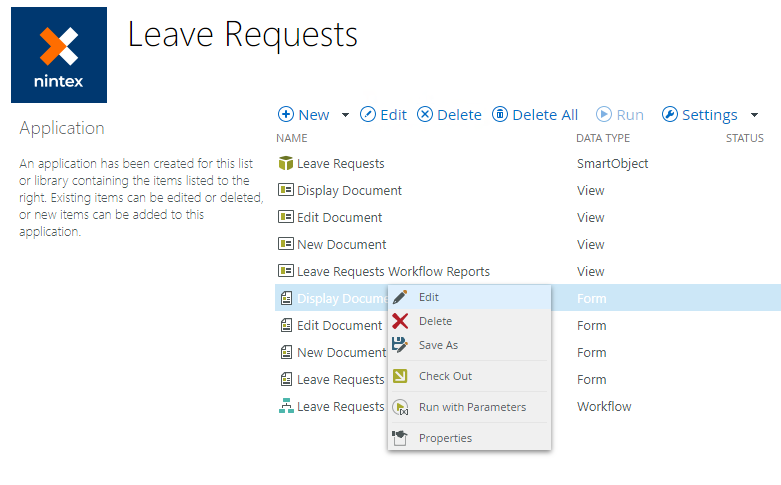Click the Leave Requests workflow icon
This screenshot has height=485, width=781.
click(x=285, y=407)
